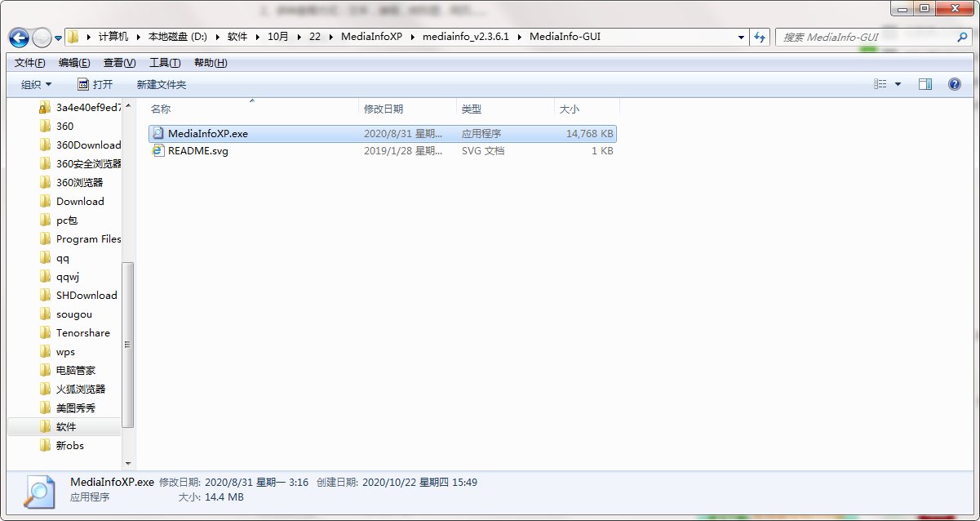Click the 新obs folder icon

coord(46,445)
